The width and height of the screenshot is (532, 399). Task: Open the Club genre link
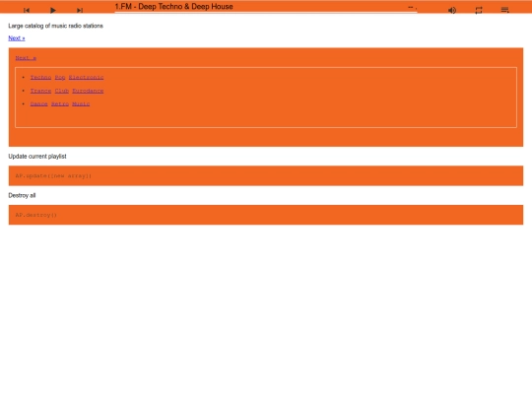coord(62,91)
